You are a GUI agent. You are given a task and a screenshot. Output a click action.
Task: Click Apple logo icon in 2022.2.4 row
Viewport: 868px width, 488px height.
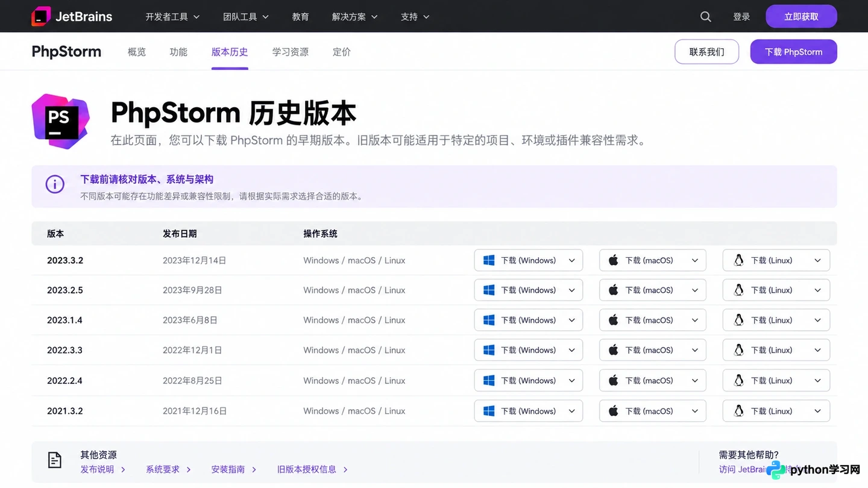tap(614, 380)
